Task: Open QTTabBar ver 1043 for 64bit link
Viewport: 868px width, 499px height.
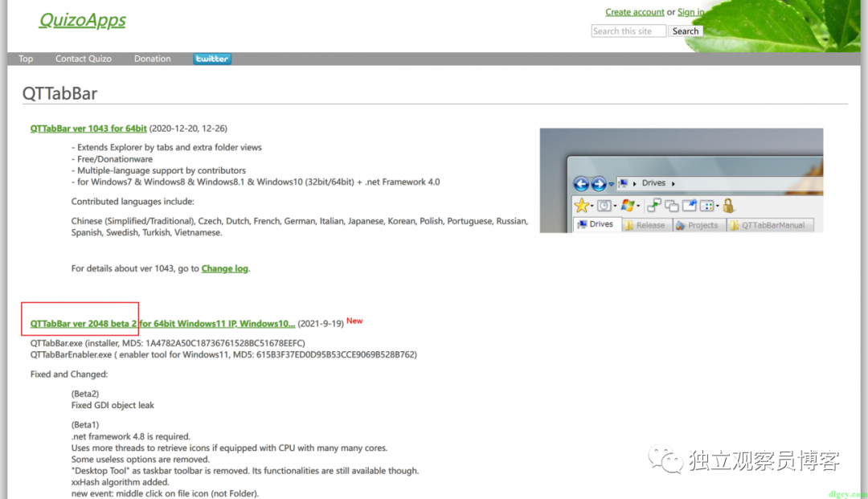Action: click(x=88, y=129)
